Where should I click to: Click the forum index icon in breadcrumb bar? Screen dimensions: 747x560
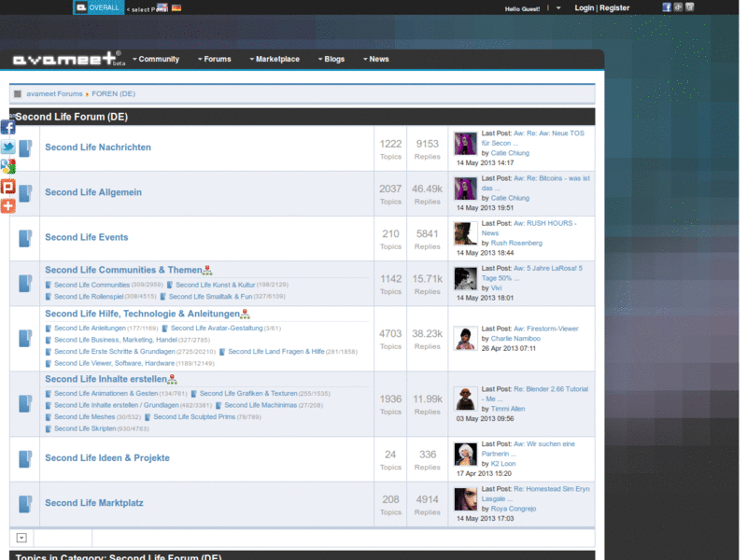(18, 94)
